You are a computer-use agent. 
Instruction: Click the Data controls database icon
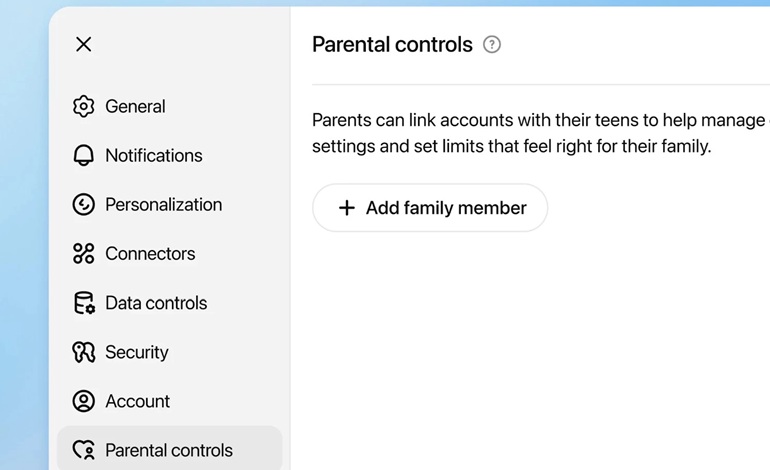tap(84, 303)
